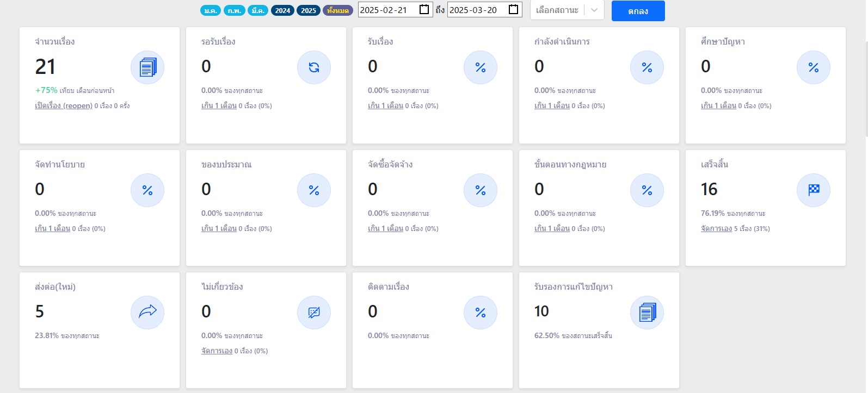Click the end date field 2025-03-20
Screen dimensions: 868x393
tap(484, 10)
